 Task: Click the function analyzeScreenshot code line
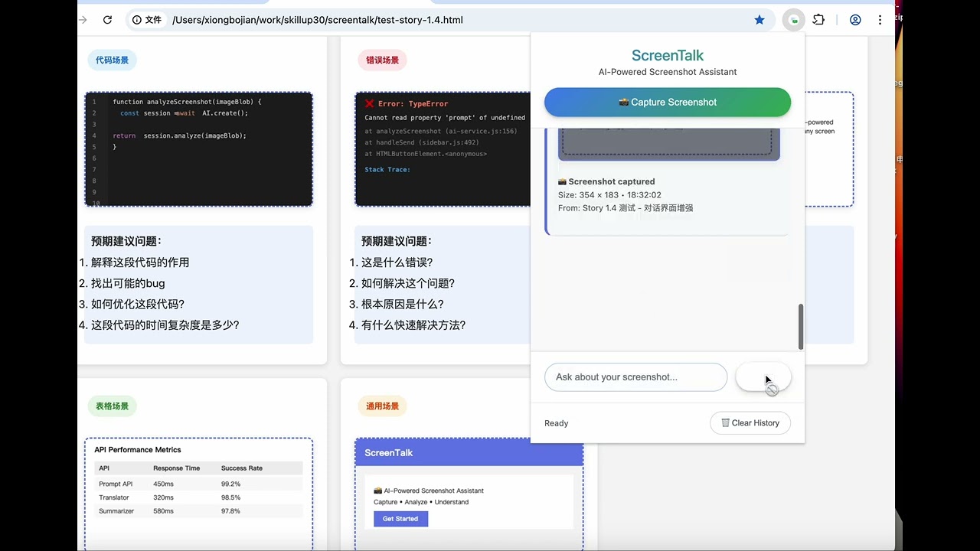coord(187,101)
